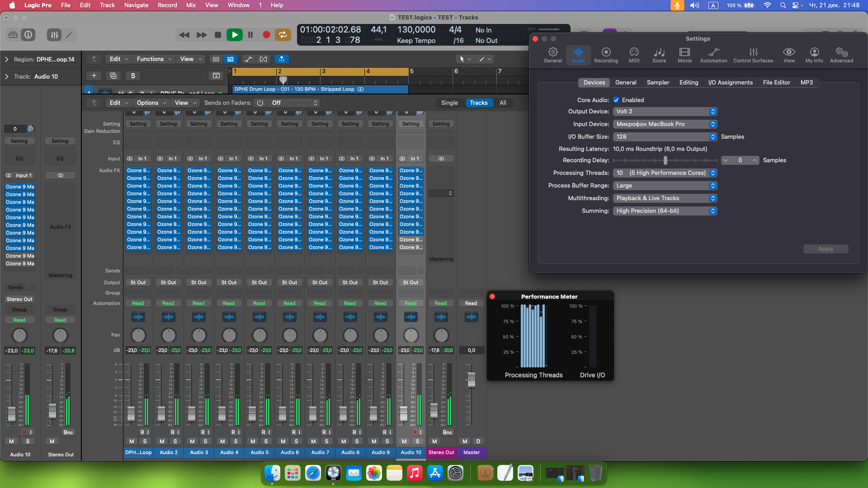Open the Audio settings pane icon
This screenshot has height=488, width=868.
pyautogui.click(x=578, y=55)
